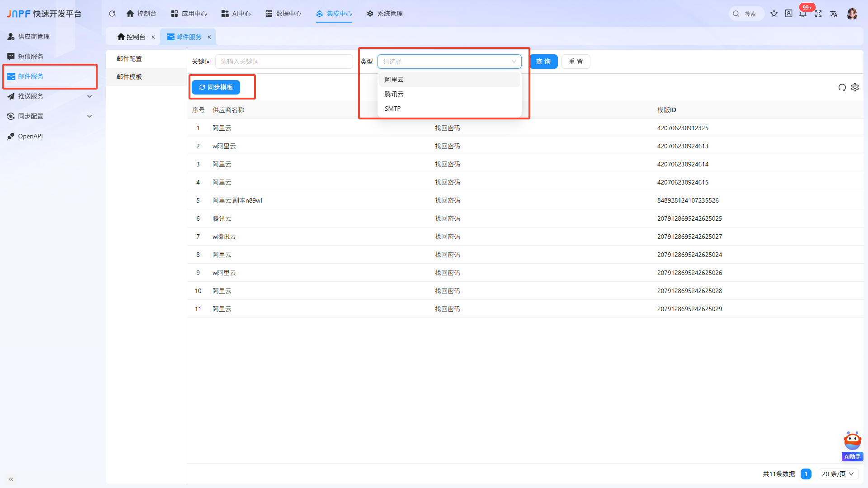Click the search box in the header
Viewport: 868px width, 488px height.
[746, 14]
